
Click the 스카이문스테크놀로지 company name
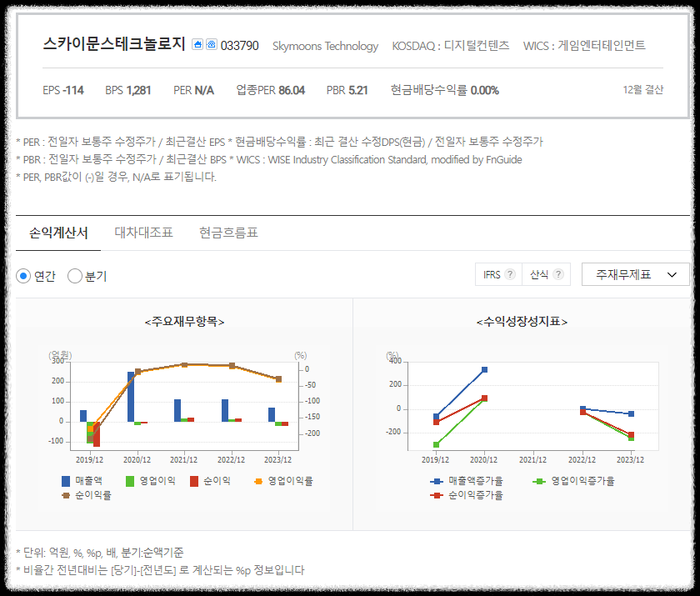(x=114, y=44)
